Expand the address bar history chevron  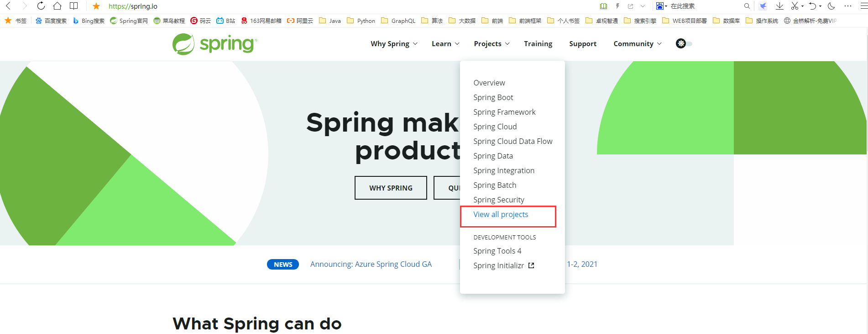(643, 6)
